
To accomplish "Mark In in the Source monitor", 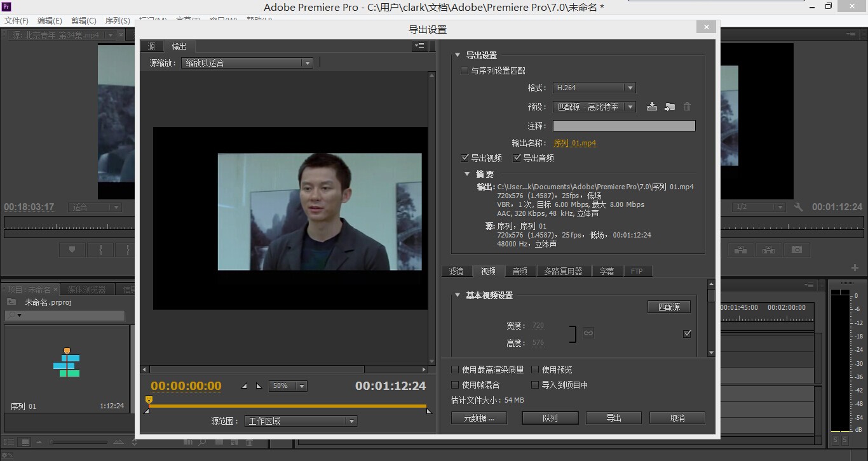I will point(100,250).
